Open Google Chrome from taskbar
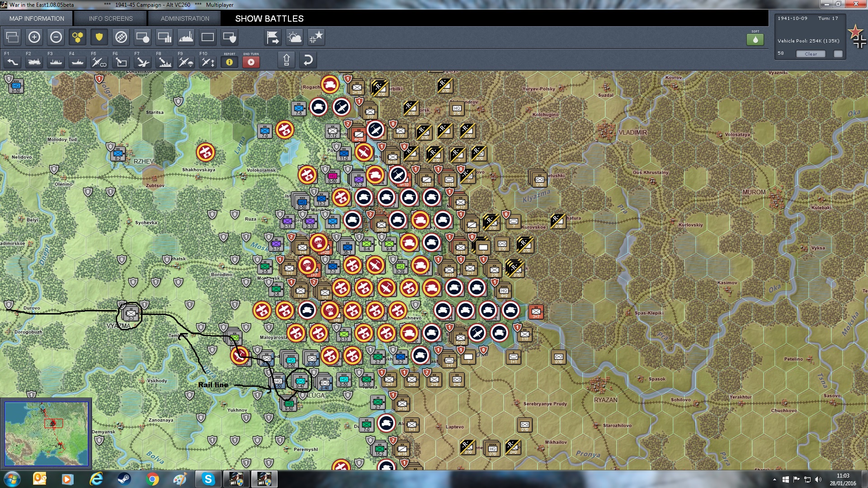Screen dimensions: 868x488 coord(152,479)
